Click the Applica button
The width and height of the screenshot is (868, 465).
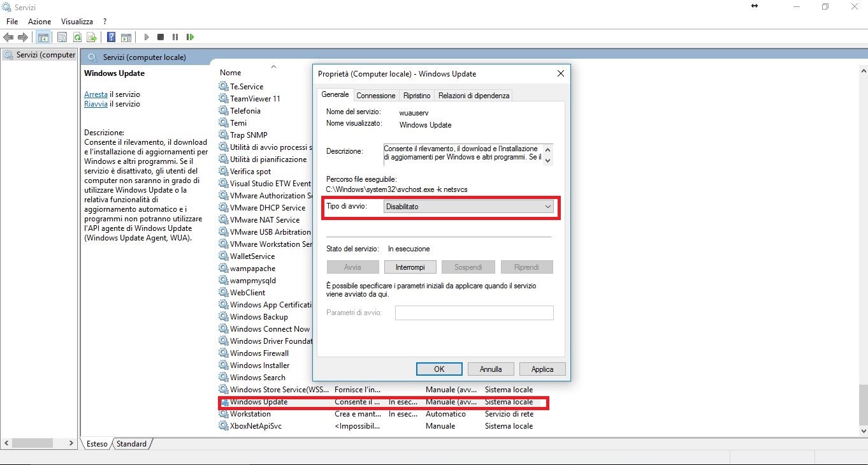pyautogui.click(x=542, y=369)
